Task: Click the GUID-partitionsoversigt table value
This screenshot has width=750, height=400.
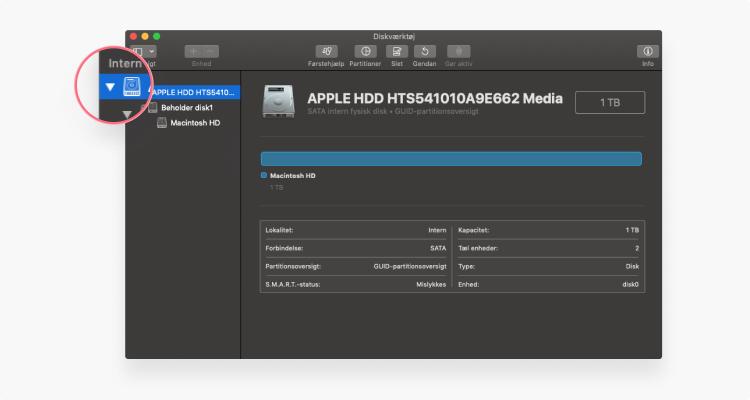Action: click(x=410, y=267)
